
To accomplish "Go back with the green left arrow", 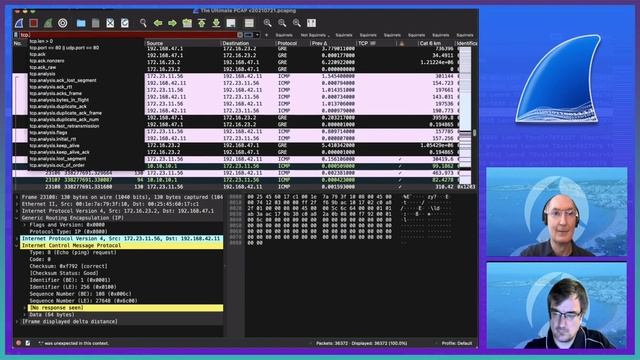I will click(158, 23).
